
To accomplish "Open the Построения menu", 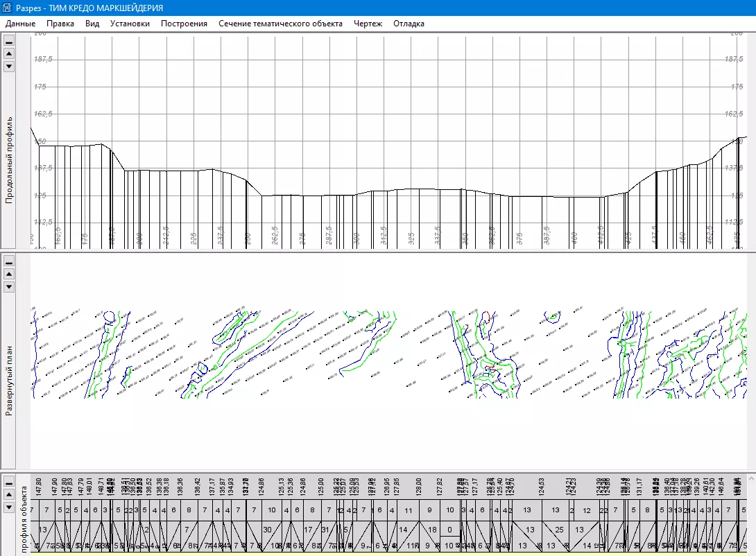I will tap(184, 24).
